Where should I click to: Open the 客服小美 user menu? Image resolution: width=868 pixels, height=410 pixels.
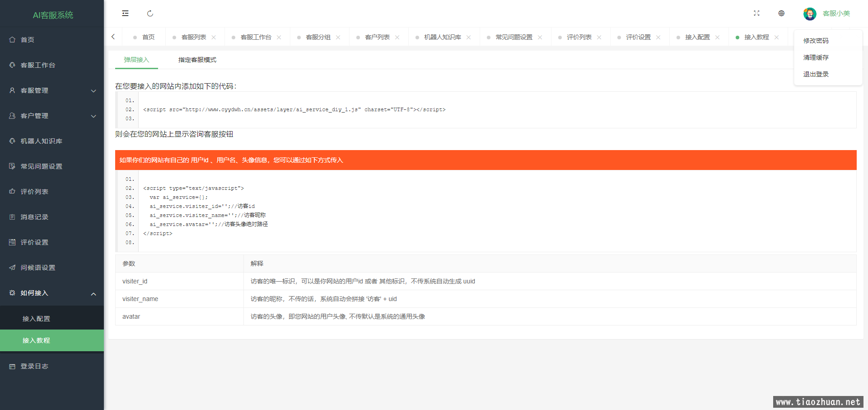pyautogui.click(x=836, y=14)
